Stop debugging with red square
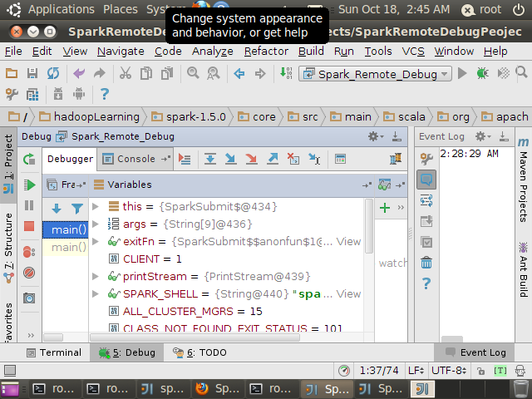Screen dimensions: 532x399 29,226
